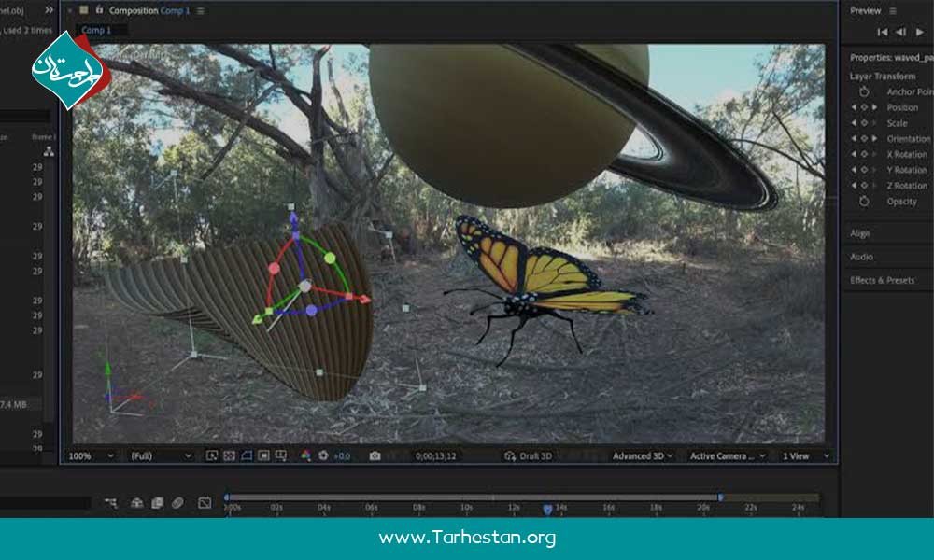Click the blue Z-axis gizmo arrow

(x=293, y=218)
